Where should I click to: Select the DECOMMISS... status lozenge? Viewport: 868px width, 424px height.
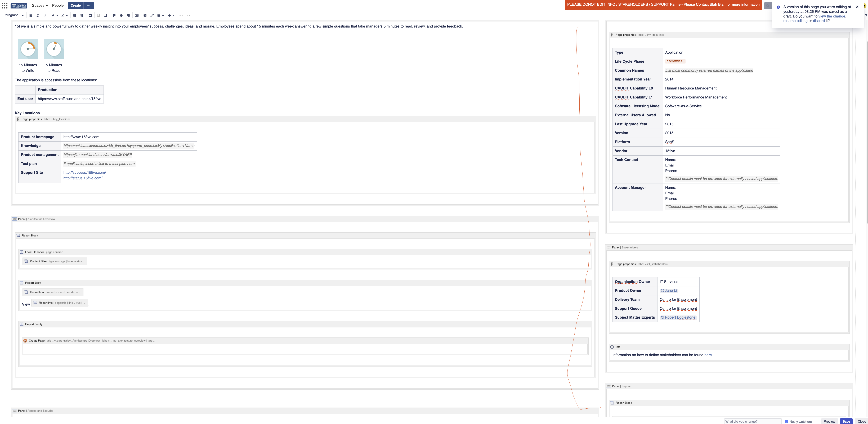[x=675, y=61]
